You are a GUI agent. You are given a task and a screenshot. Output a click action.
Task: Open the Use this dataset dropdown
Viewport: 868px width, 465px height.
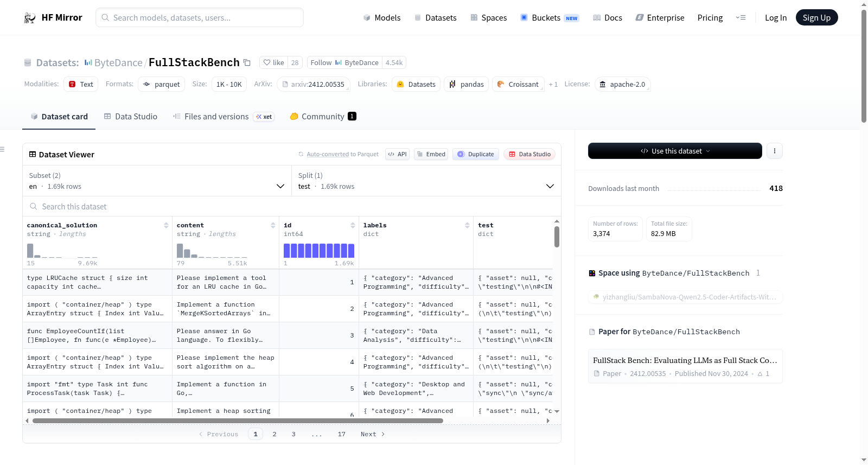(675, 151)
